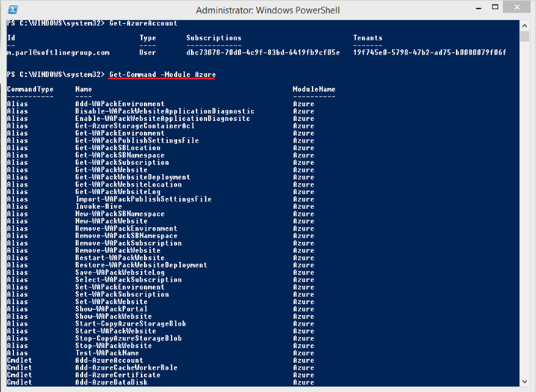
Task: Click the scrollbar down arrow
Action: point(525,382)
